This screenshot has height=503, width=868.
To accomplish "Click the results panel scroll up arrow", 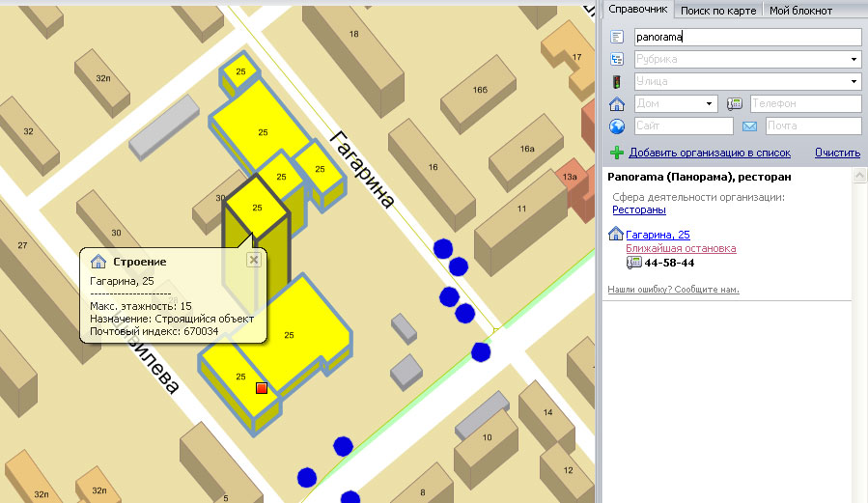I will (x=859, y=176).
